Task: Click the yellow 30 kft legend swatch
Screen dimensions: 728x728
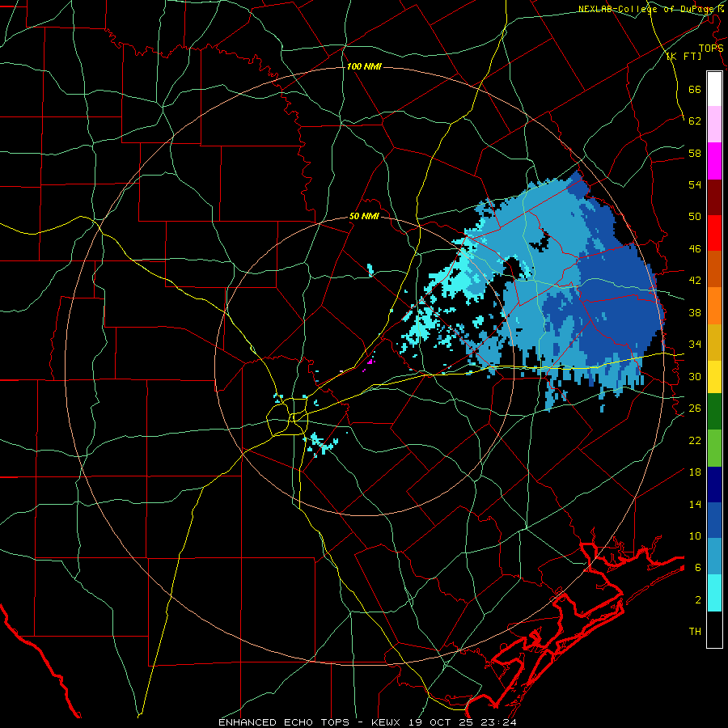Action: click(714, 377)
